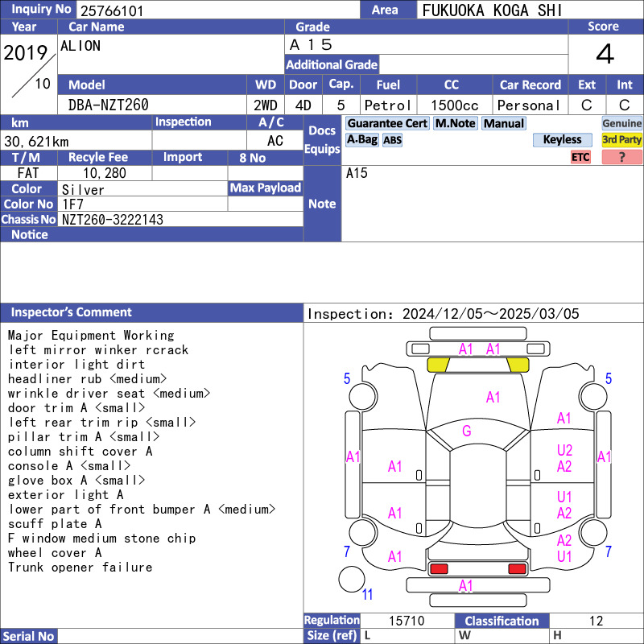Image resolution: width=644 pixels, height=644 pixels.
Task: Select the right red taillight on diagram
Action: coord(517,569)
